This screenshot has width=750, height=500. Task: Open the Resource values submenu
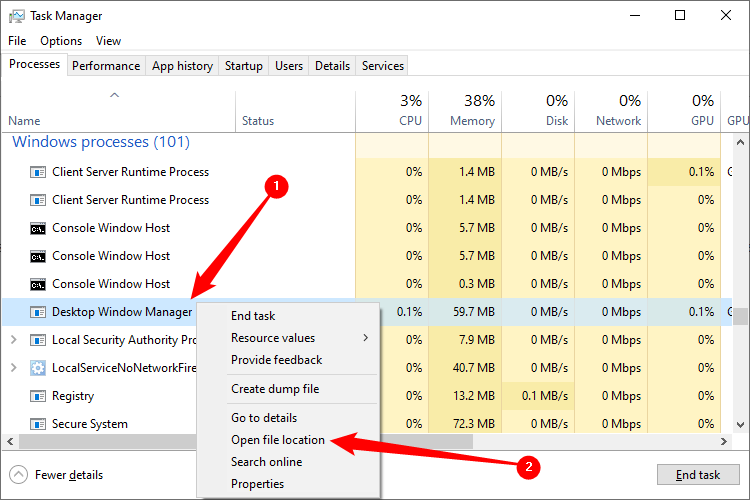[273, 338]
